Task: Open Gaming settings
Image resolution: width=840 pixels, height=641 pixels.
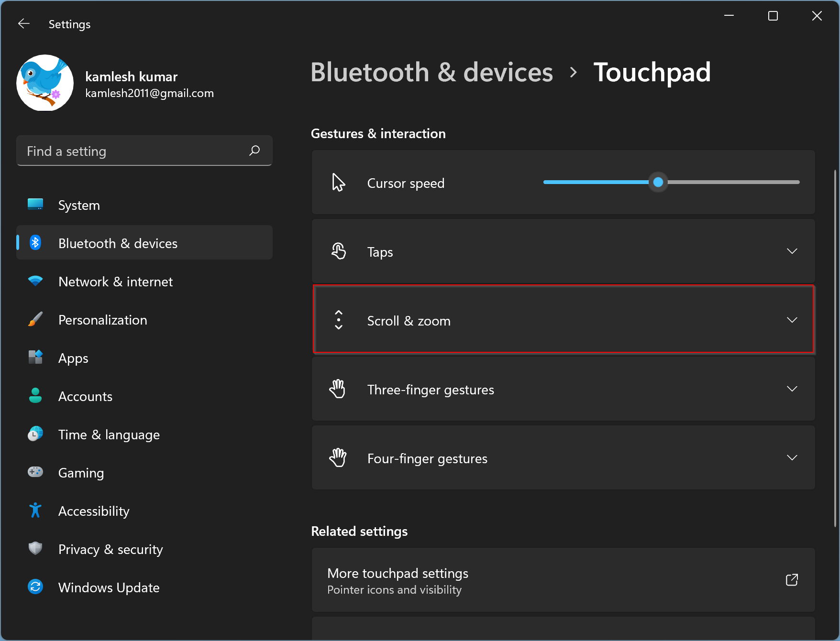Action: [x=144, y=473]
